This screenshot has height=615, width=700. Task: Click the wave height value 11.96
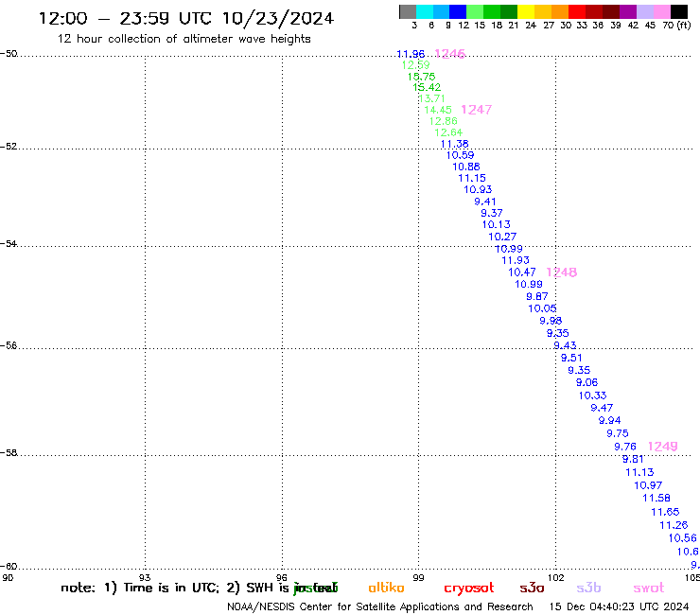(x=411, y=54)
